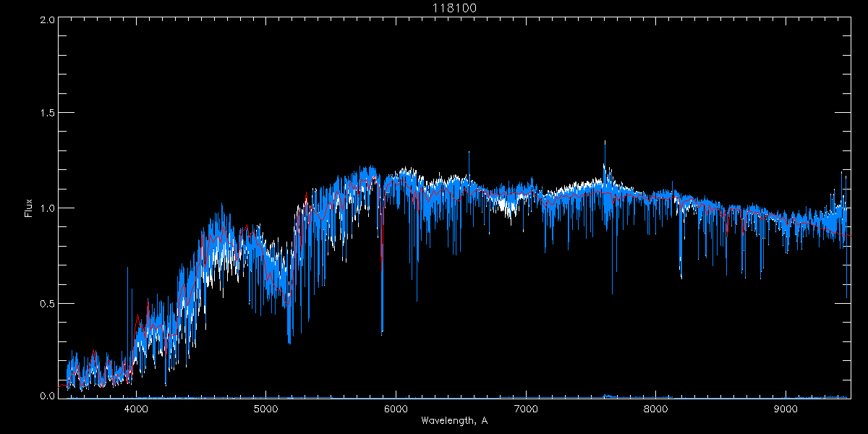Select the 7000 x-axis tick label
The image size is (868, 434).
coord(526,409)
